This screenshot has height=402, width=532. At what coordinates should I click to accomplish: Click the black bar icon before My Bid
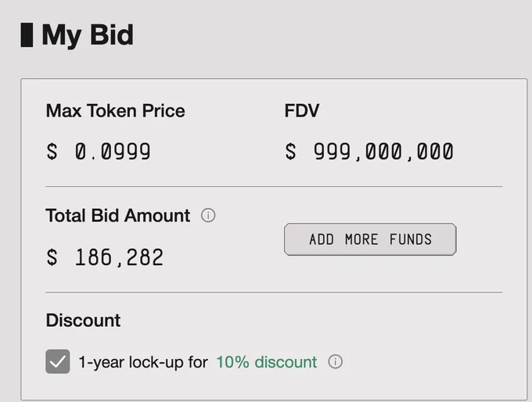(x=27, y=35)
